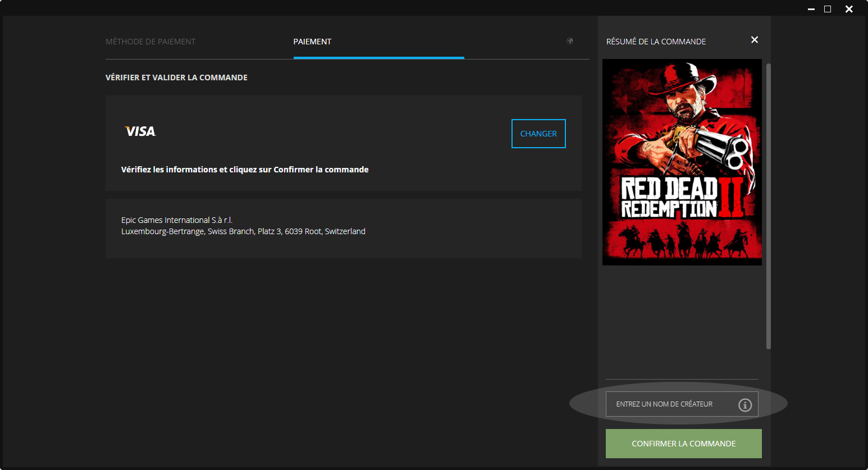The image size is (868, 470).
Task: Minimize the Epic Games window
Action: [x=811, y=9]
